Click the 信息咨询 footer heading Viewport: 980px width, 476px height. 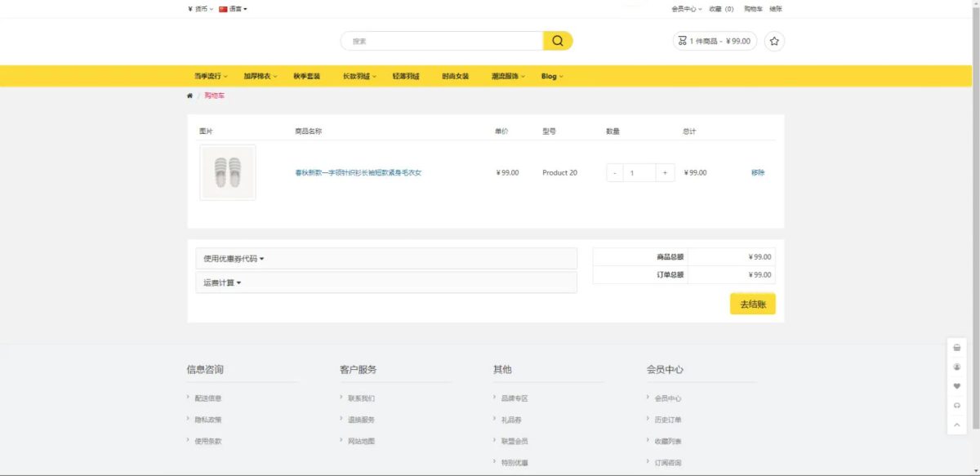[205, 370]
